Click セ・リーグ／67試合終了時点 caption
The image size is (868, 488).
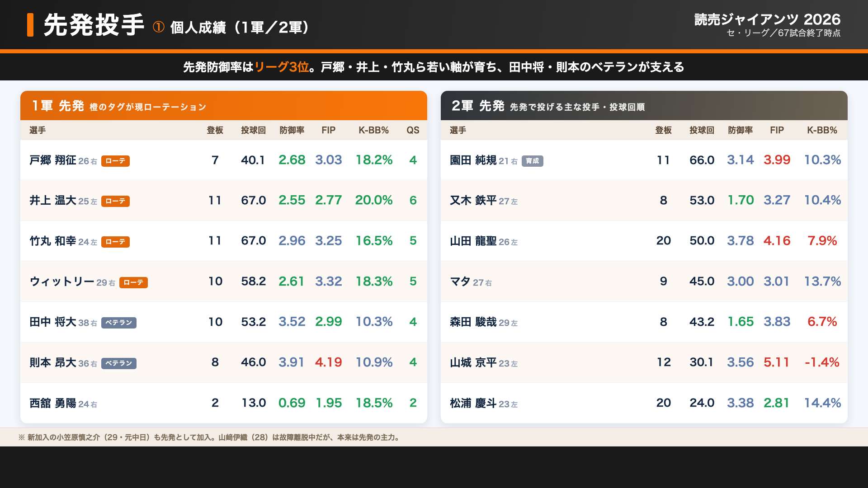coord(783,33)
